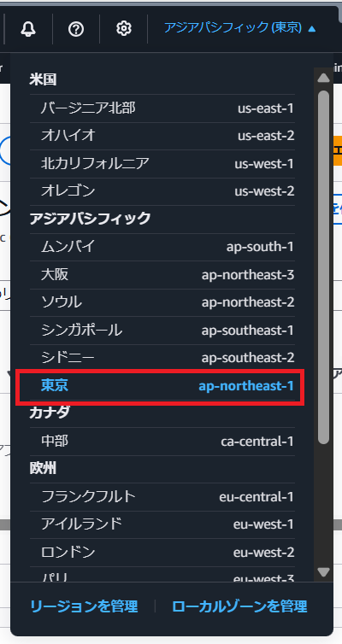Open ローカルゾーンを管理 link
342x644 pixels.
coord(239,606)
